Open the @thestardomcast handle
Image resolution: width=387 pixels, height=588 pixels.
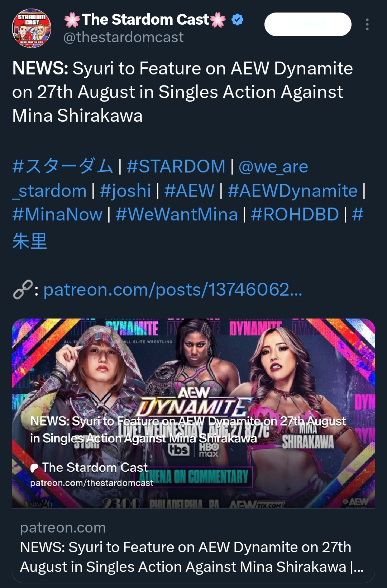click(123, 37)
